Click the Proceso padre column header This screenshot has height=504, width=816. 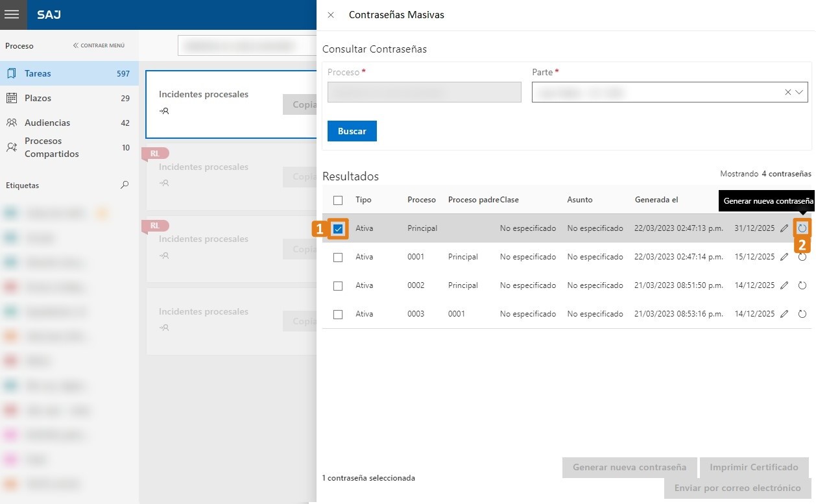tap(474, 200)
